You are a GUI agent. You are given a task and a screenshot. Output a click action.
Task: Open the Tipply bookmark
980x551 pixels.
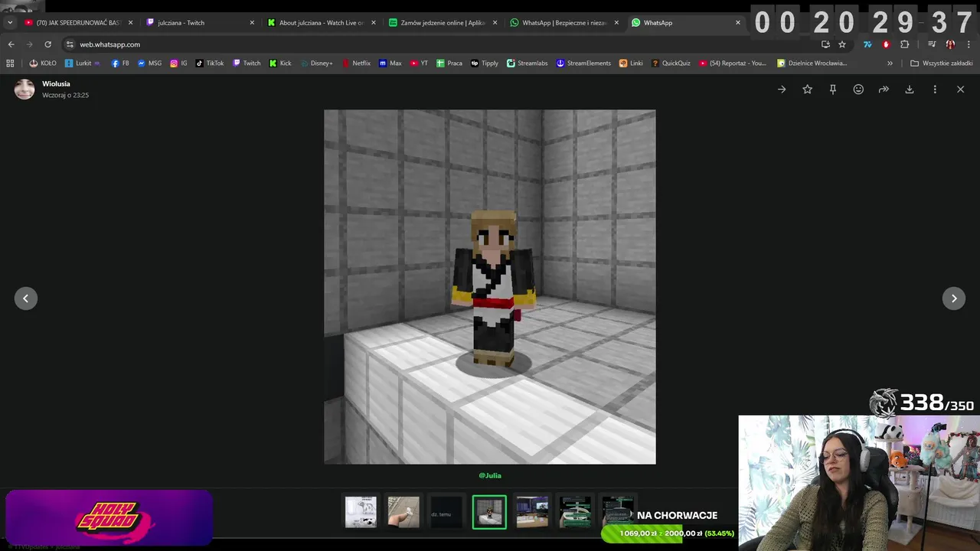coord(485,64)
